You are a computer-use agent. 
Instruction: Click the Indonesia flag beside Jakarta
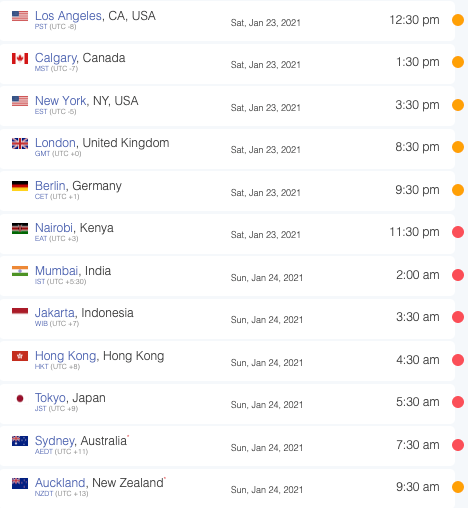pos(20,313)
